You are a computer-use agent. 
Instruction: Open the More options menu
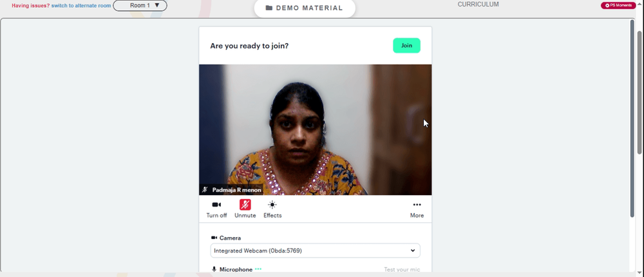(x=417, y=209)
